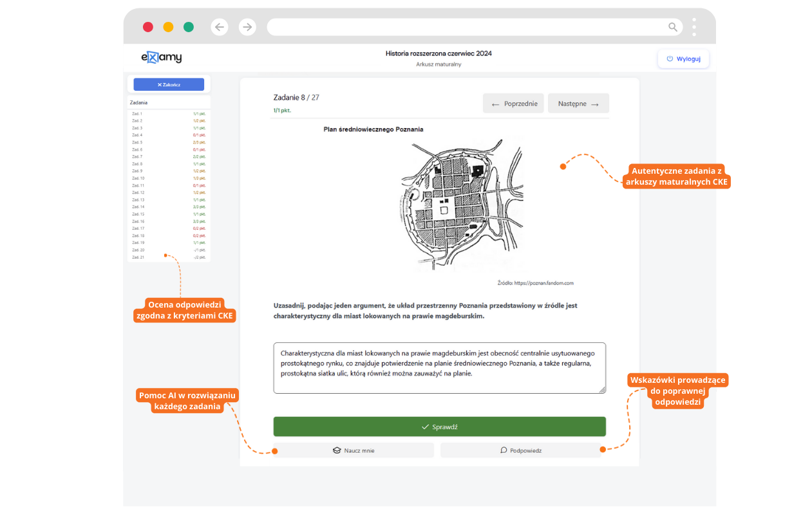Open Zad. 4 scored 0/1 pkt.
The image size is (812, 507).
169,135
